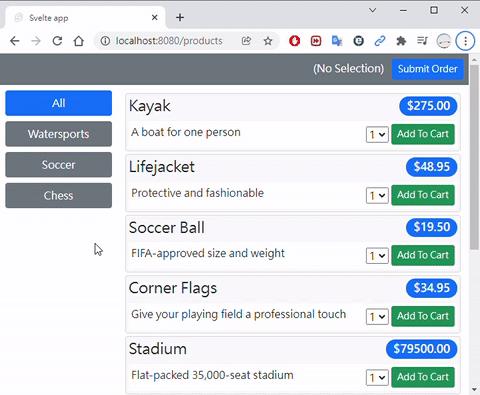The width and height of the screenshot is (480, 395).
Task: Go to browser home page icon
Action: 79,41
